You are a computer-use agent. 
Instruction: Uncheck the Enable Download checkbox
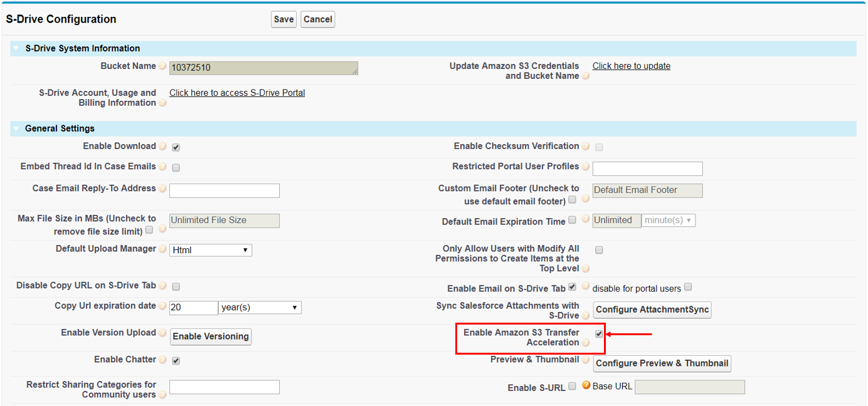[176, 148]
